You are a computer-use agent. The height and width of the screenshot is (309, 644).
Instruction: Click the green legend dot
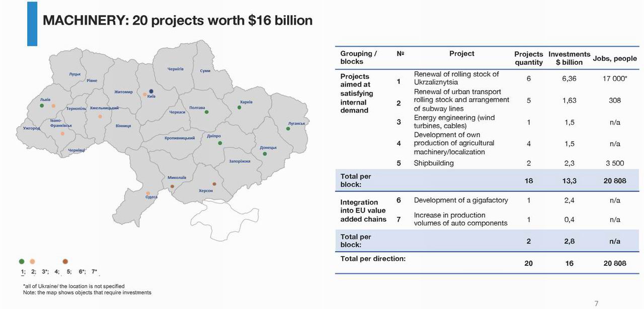21,261
